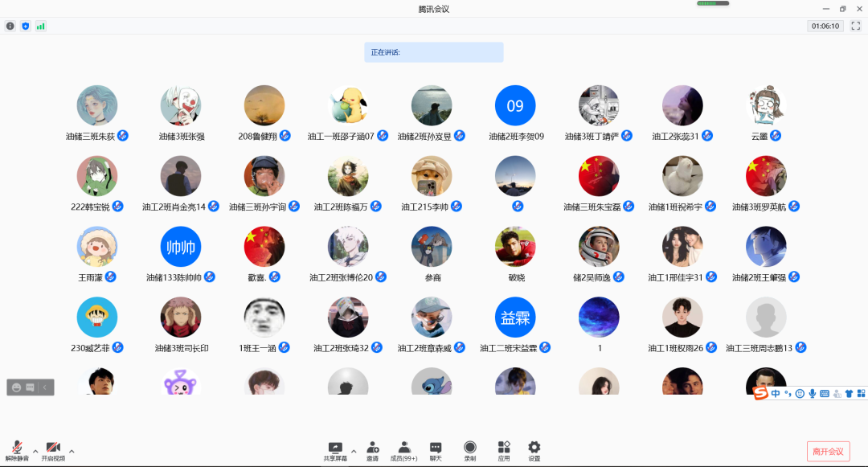
Task: Expand the video options arrow
Action: click(x=72, y=451)
